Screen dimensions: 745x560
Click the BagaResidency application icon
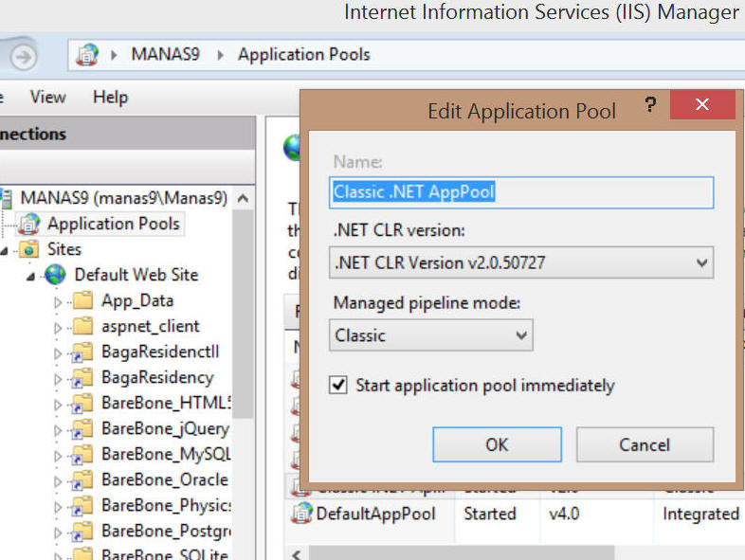[x=82, y=378]
